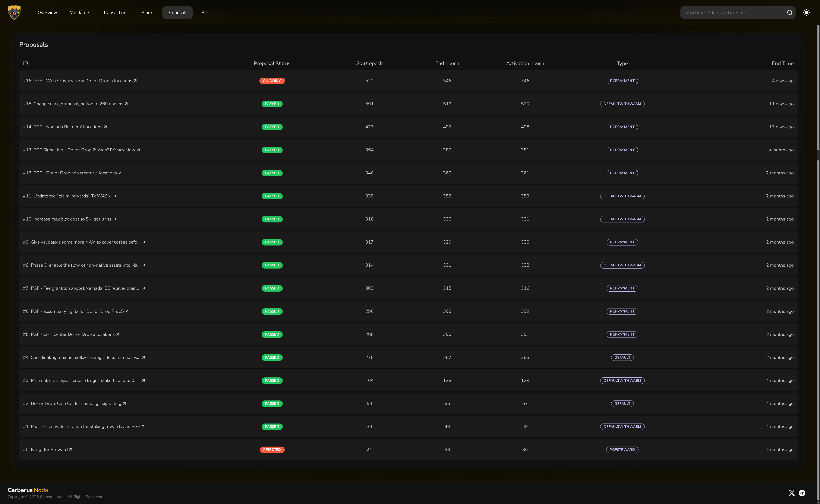Click DEFAULT type badge in proposal #4 row

622,357
